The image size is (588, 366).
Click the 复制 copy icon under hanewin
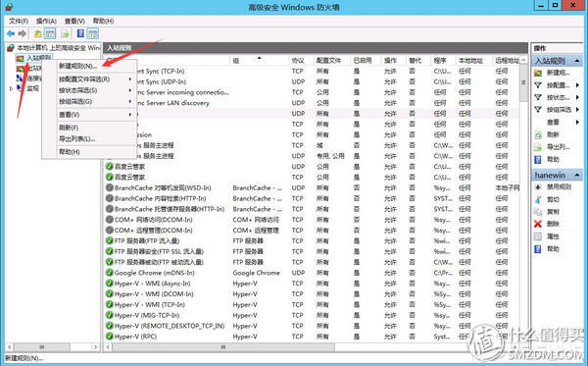538,212
